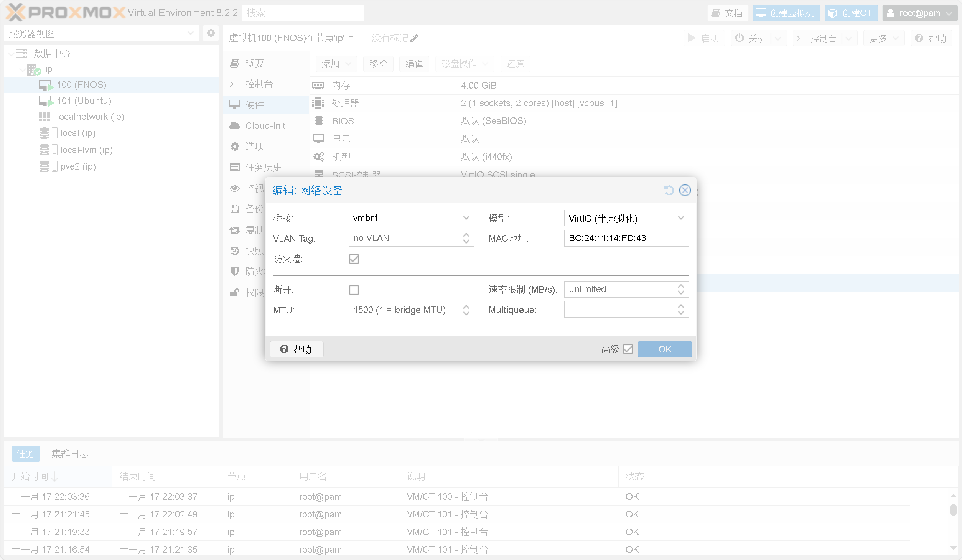Open the Model VirtIO dropdown
Image resolution: width=962 pixels, height=560 pixels.
[x=681, y=218]
